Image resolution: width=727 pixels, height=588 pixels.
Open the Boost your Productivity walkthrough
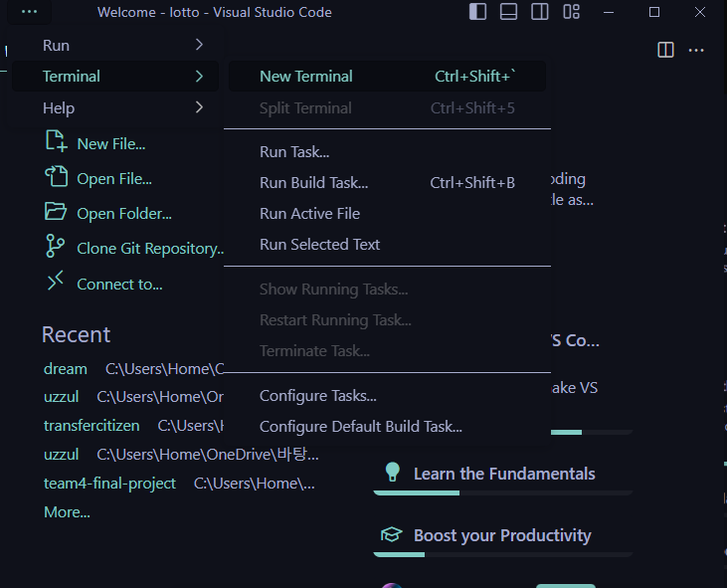tap(503, 535)
